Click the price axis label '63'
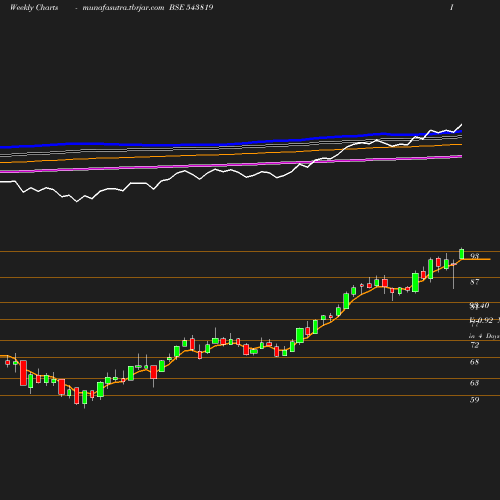 (475, 383)
